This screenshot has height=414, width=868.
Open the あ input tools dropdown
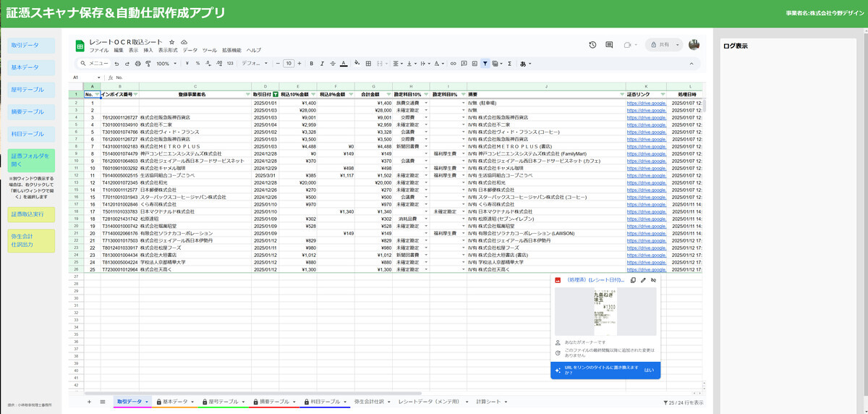click(526, 64)
